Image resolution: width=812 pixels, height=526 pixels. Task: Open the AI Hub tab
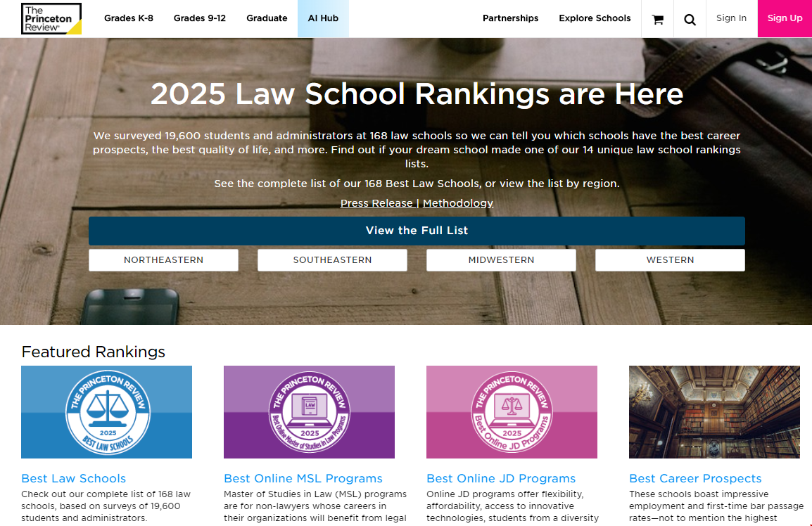(x=323, y=18)
